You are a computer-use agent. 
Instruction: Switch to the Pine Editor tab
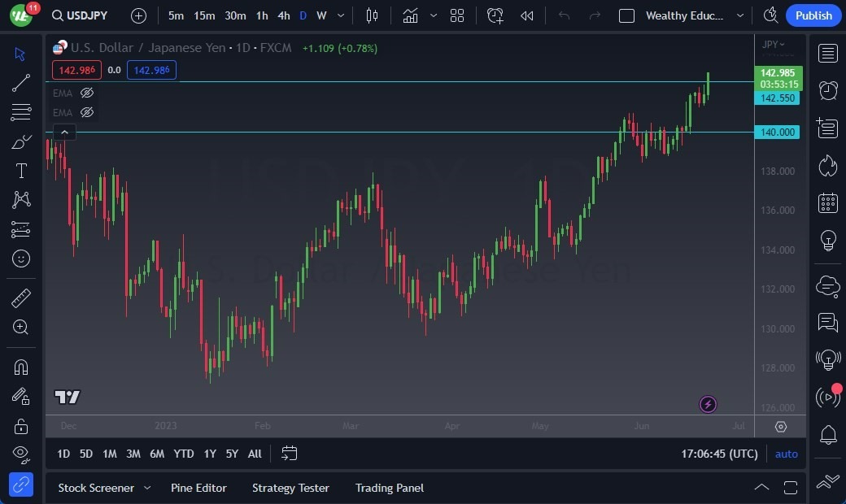(x=198, y=488)
